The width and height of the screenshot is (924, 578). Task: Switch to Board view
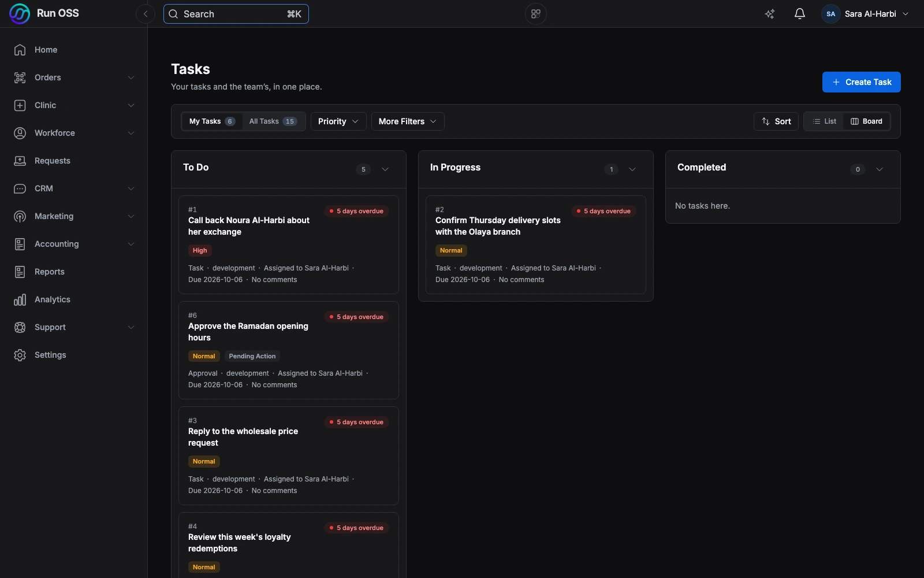click(x=866, y=121)
